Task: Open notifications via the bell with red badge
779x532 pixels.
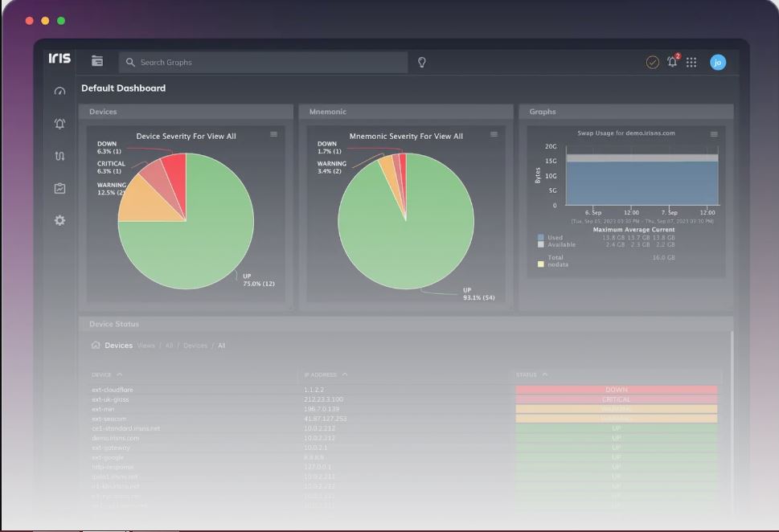Action: point(672,62)
